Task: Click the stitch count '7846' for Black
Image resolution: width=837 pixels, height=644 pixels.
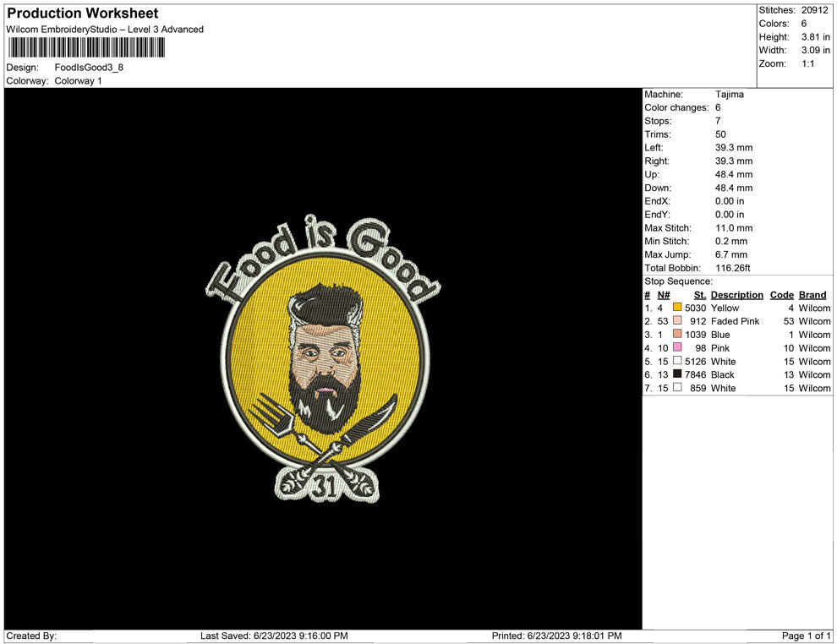Action: coord(696,374)
